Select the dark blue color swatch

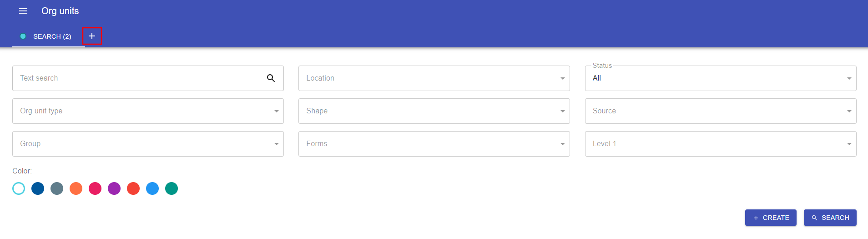(38, 188)
